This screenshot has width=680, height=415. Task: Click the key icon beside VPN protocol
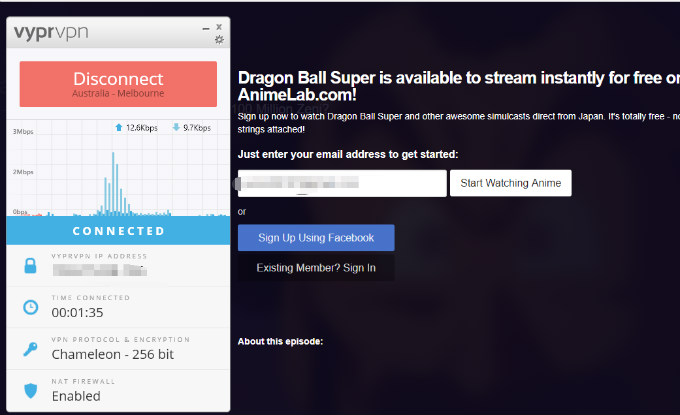click(30, 349)
